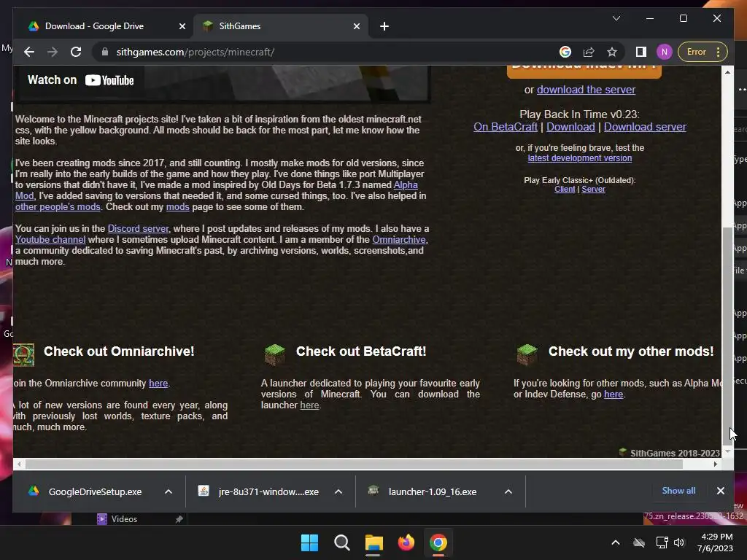Launch Firefox from taskbar
The image size is (747, 560).
pos(406,542)
